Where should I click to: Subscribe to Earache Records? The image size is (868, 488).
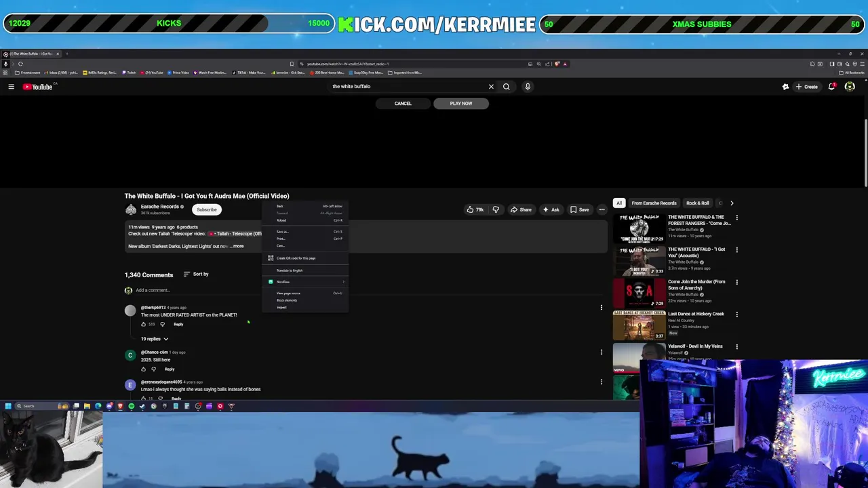pyautogui.click(x=207, y=209)
